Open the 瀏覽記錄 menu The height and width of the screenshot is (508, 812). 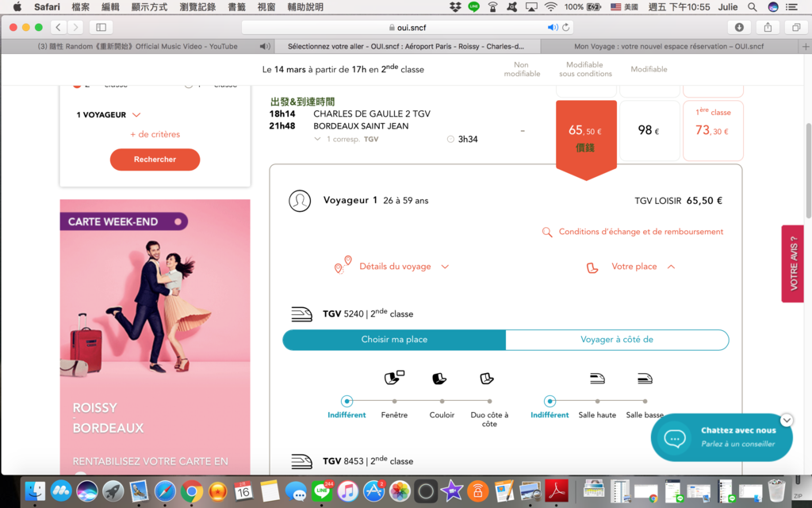197,6
